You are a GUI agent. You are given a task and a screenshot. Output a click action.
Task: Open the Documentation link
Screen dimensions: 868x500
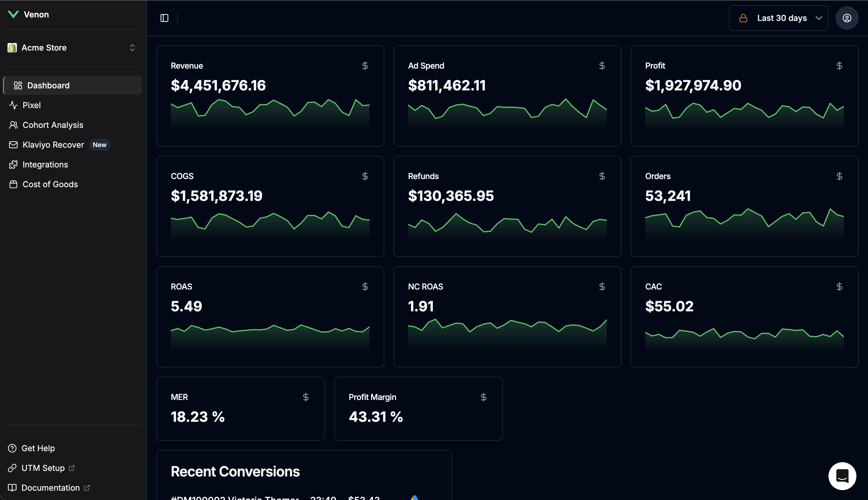coord(51,487)
